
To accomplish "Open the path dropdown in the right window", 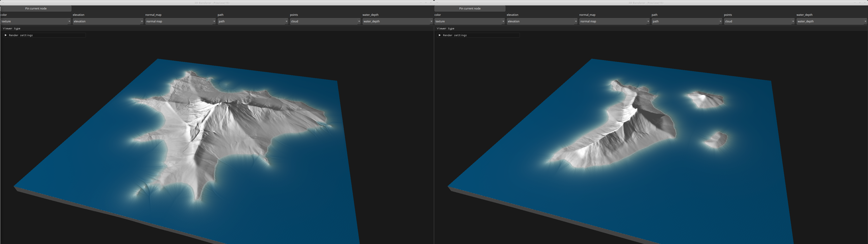I will 687,21.
